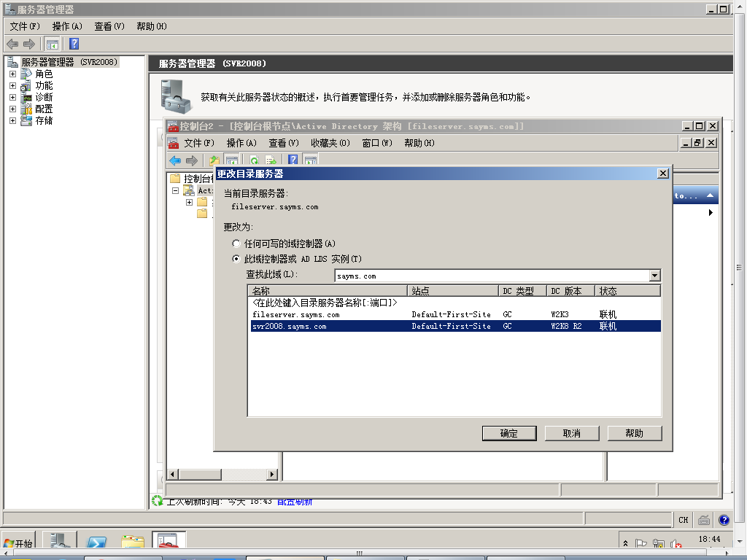
Task: Expand the 诊断 (Diagnostics) tree node
Action: pos(12,97)
